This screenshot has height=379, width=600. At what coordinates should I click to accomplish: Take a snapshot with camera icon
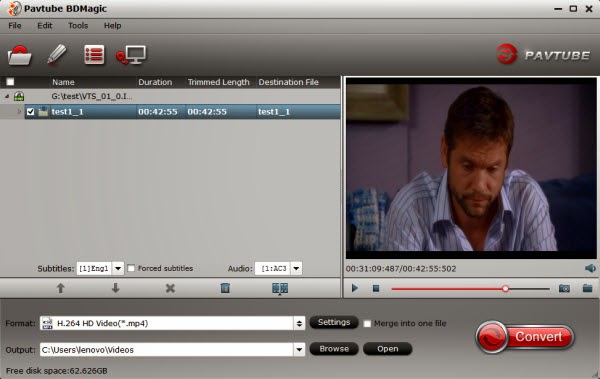564,288
